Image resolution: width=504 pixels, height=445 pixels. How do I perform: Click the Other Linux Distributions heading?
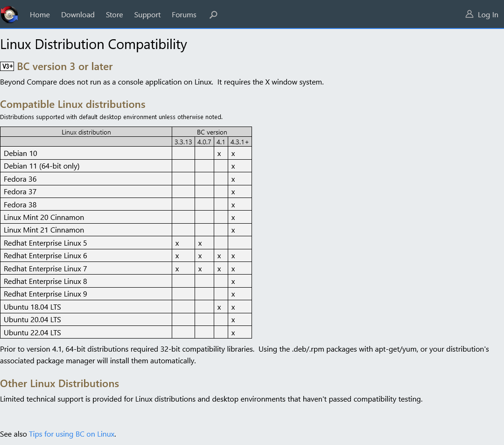coord(59,383)
